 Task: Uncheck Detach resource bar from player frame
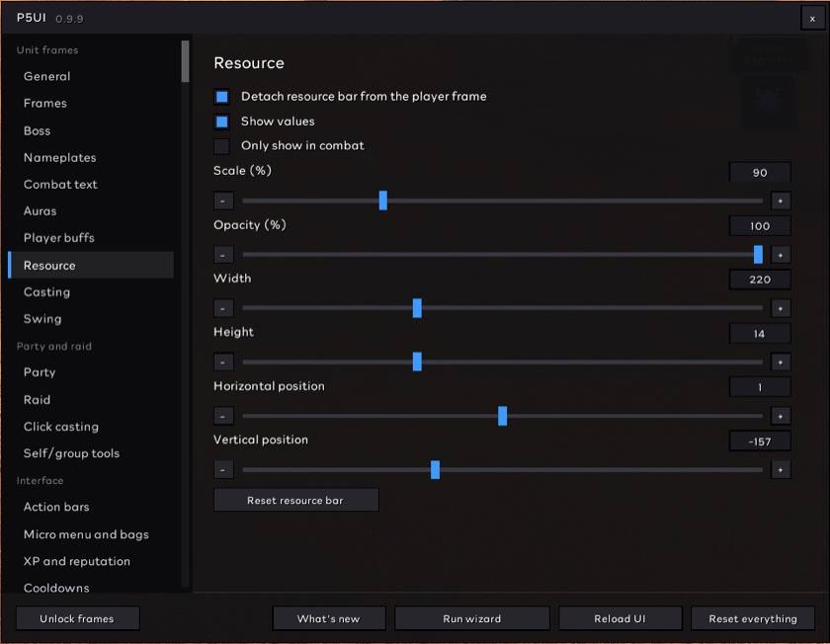coord(221,97)
